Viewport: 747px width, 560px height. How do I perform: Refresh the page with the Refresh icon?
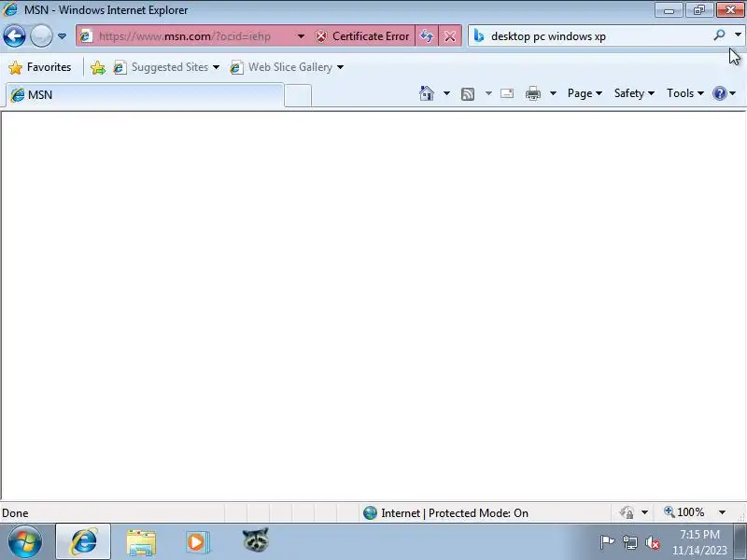tap(427, 36)
